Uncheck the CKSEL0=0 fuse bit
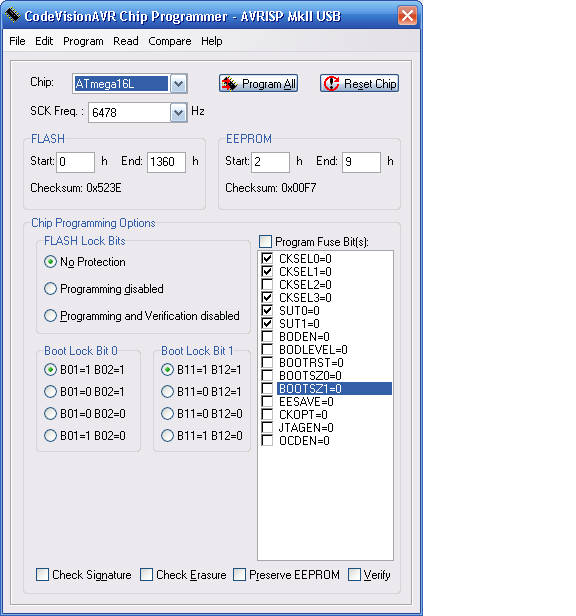Image resolution: width=576 pixels, height=616 pixels. [x=267, y=258]
